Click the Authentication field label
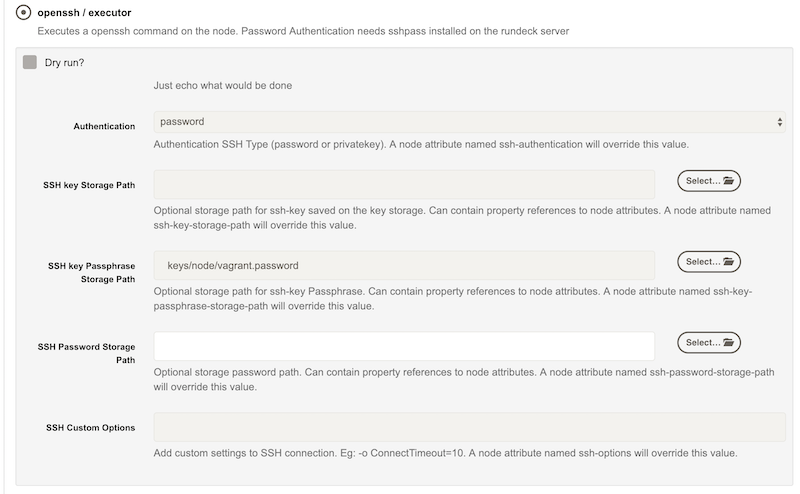 coord(104,126)
